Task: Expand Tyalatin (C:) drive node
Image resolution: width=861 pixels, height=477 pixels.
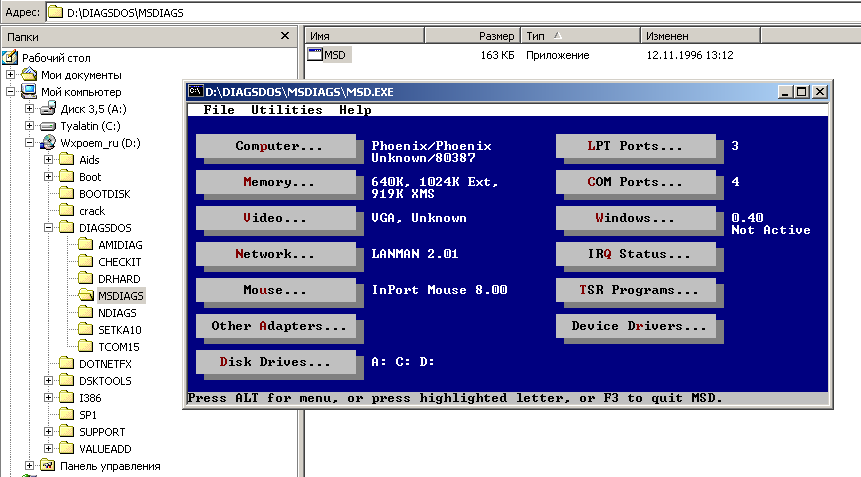Action: (30, 126)
